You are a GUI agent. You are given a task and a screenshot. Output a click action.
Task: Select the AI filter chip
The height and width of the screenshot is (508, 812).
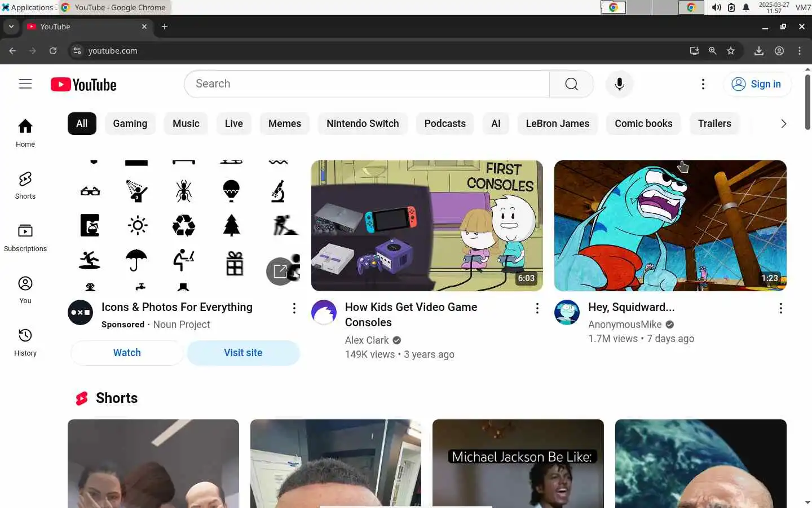496,124
